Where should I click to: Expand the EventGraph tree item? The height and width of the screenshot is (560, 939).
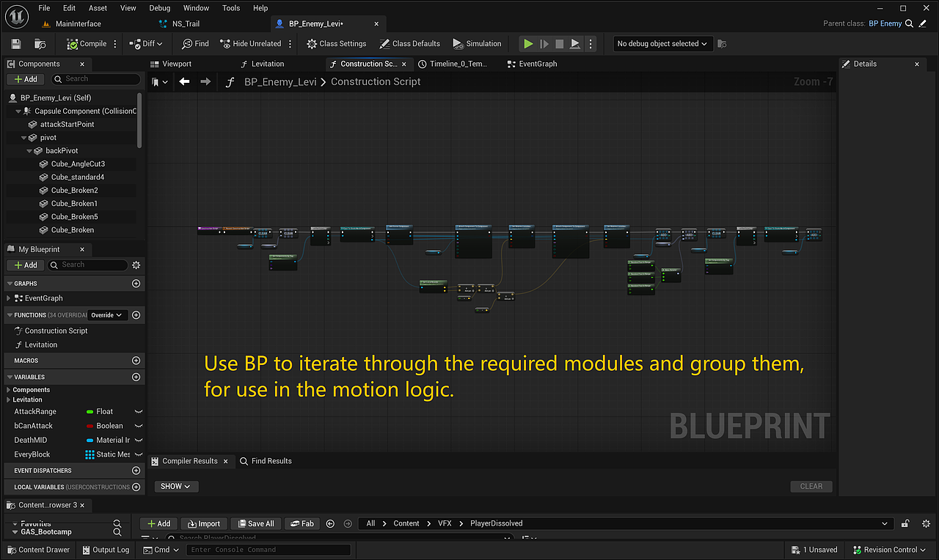coord(9,298)
